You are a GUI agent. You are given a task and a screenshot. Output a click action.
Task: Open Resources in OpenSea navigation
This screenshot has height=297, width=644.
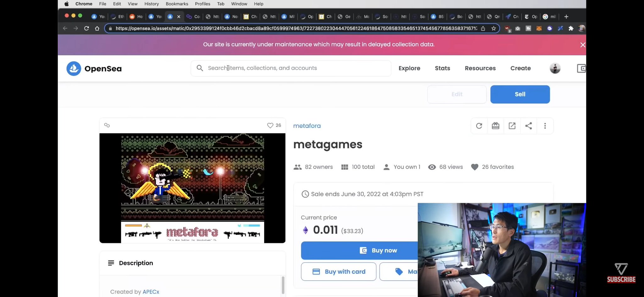click(x=480, y=68)
